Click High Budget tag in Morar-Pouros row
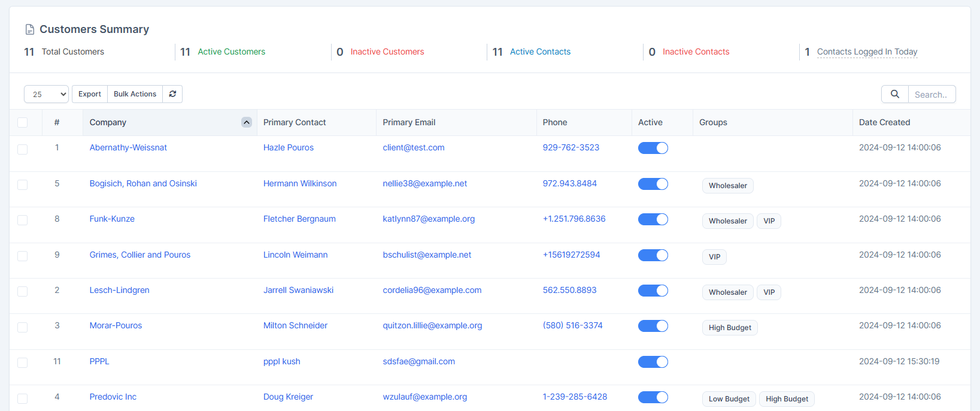The width and height of the screenshot is (980, 411). [730, 328]
